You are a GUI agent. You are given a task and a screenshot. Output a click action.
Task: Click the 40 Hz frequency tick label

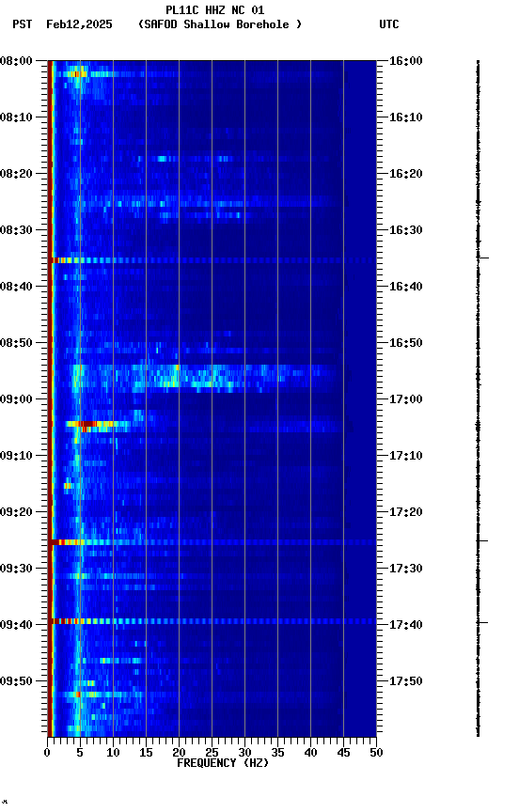pos(310,753)
